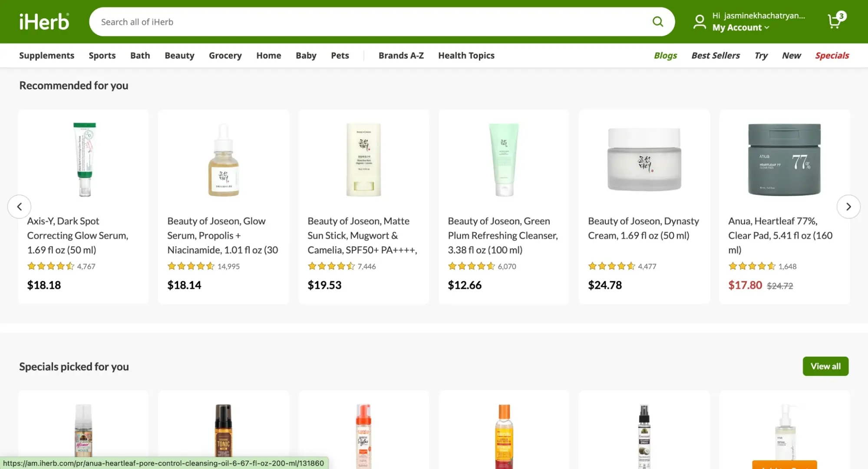Open the shopping cart icon

[836, 20]
